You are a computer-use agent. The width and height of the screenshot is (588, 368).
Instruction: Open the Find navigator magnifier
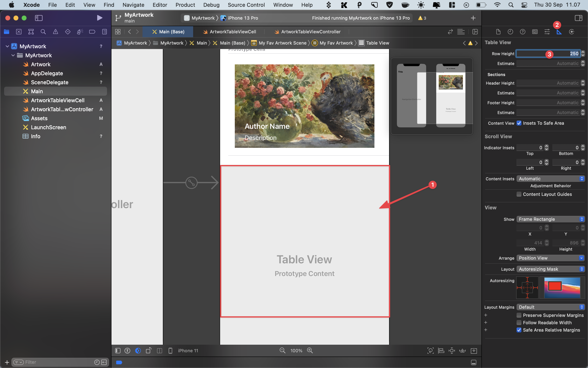point(43,32)
